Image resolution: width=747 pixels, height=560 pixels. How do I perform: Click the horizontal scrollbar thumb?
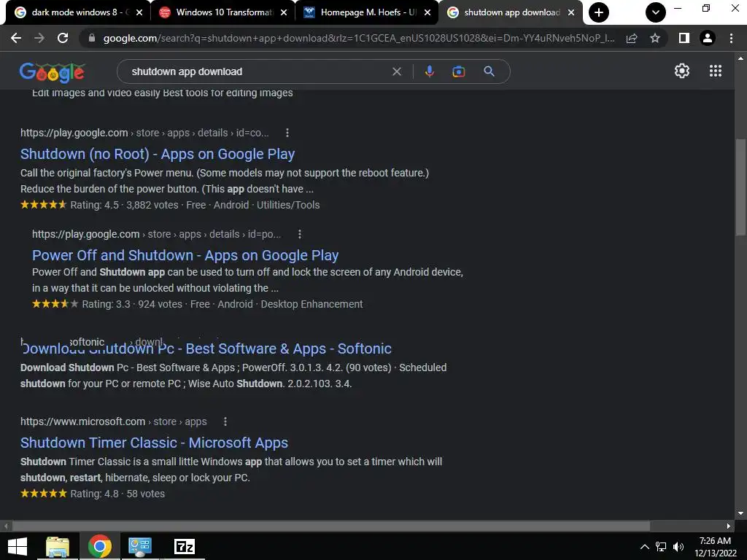[330, 526]
